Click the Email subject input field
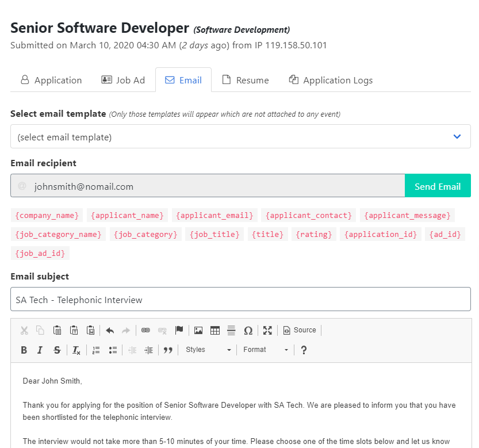This screenshot has width=479, height=448. (240, 300)
